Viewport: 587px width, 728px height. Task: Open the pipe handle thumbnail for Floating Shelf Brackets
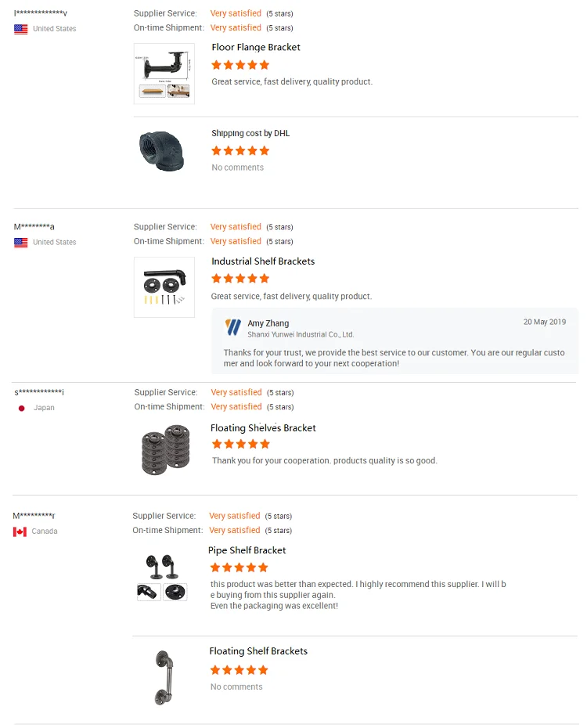(161, 677)
